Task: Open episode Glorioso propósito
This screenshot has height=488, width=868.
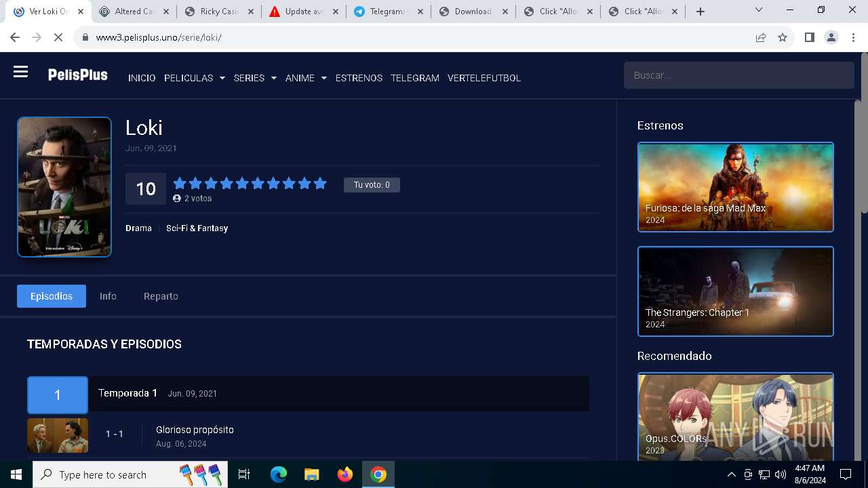Action: click(x=195, y=430)
